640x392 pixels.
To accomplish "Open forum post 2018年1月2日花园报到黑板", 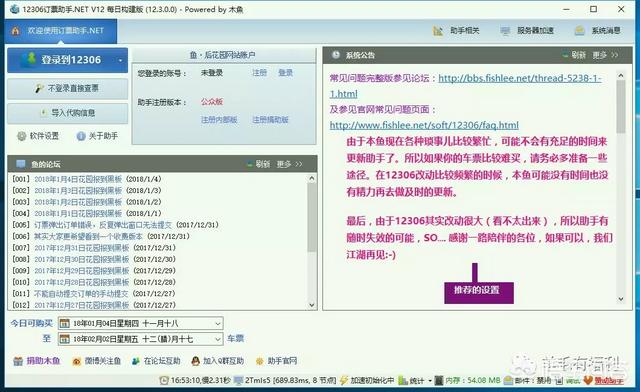I will point(78,202).
